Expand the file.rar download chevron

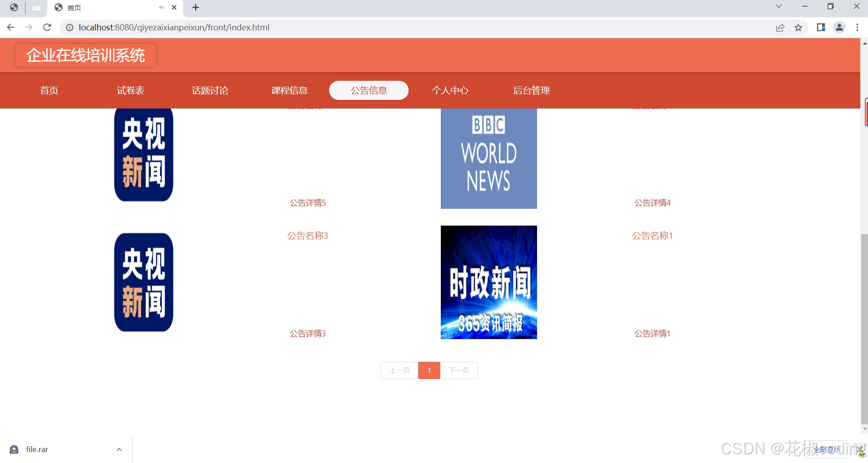119,449
